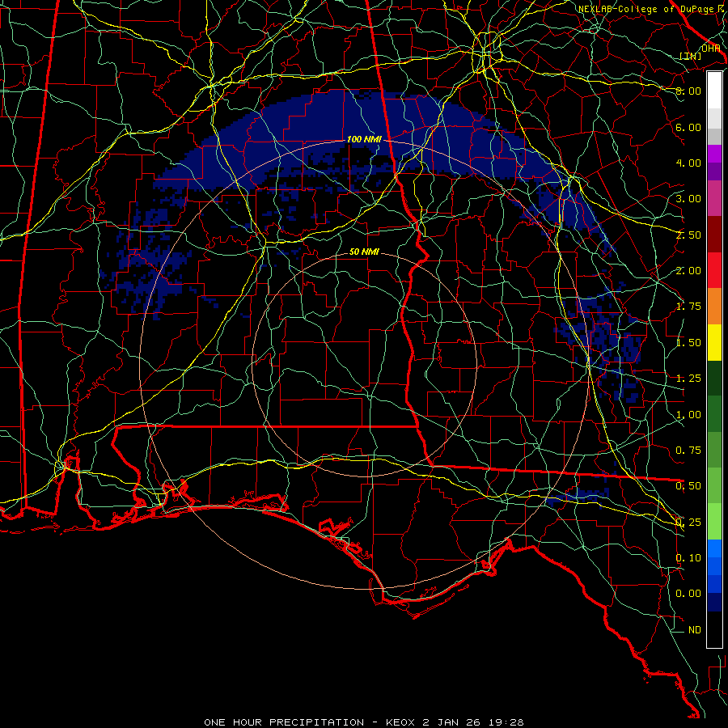This screenshot has height=728, width=728.
Task: Click the bright red 2.00 inch legend swatch
Action: [714, 270]
